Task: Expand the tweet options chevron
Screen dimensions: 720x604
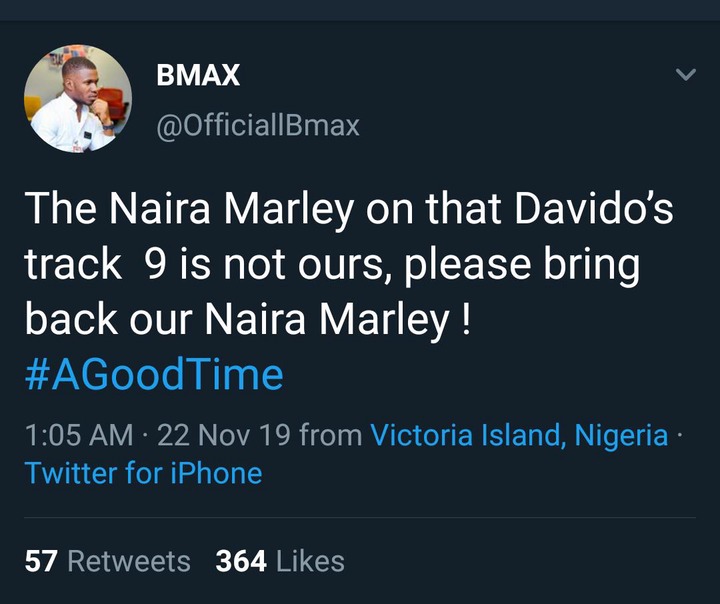Action: [686, 74]
